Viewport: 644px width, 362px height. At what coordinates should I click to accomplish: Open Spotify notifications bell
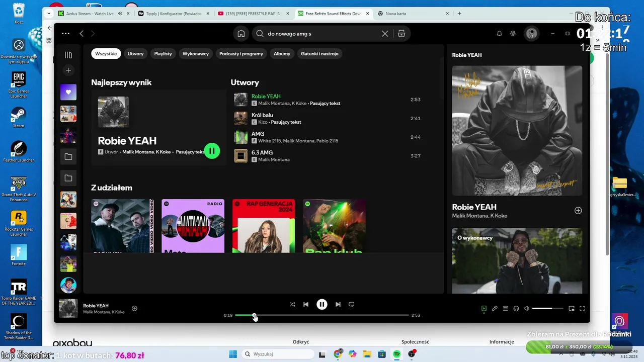499,34
